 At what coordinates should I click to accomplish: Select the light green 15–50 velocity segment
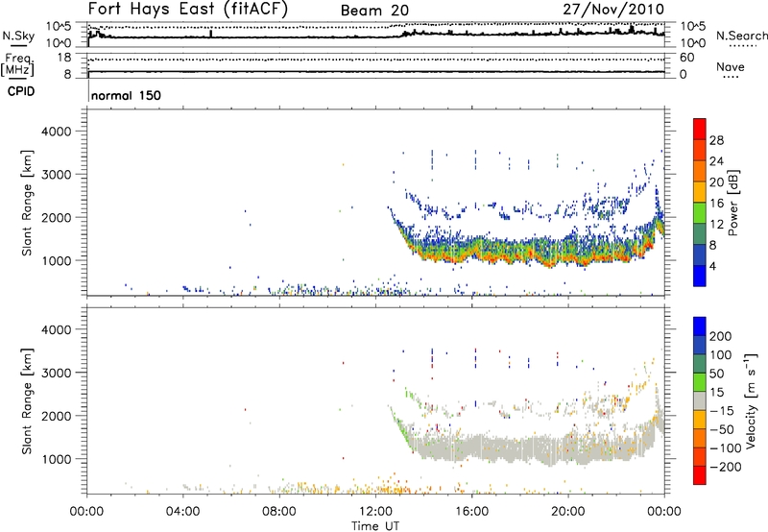700,382
